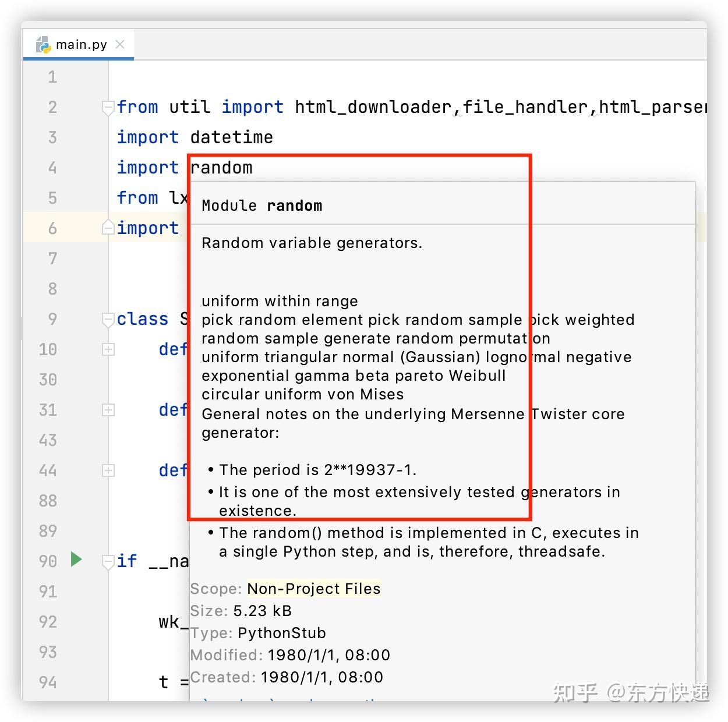
Task: Click the if keyword on line 90
Action: (x=127, y=561)
